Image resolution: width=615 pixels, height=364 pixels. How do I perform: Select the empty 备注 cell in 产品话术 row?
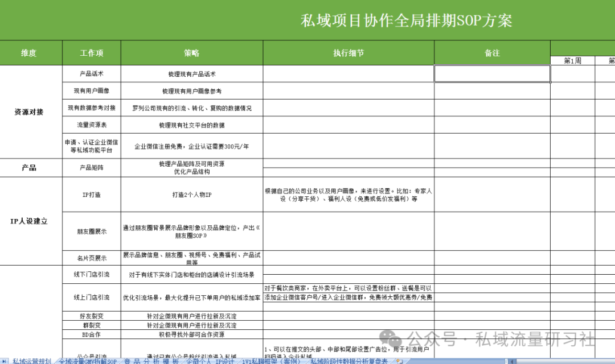coord(492,74)
